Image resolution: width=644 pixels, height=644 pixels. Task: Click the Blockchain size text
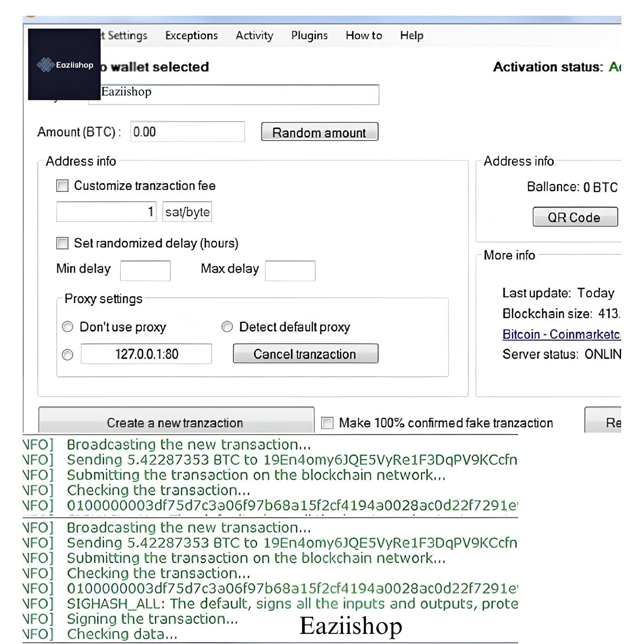coord(561,314)
